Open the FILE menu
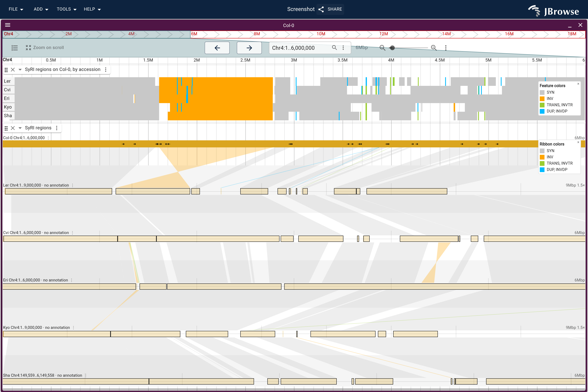This screenshot has width=588, height=392. pos(16,9)
